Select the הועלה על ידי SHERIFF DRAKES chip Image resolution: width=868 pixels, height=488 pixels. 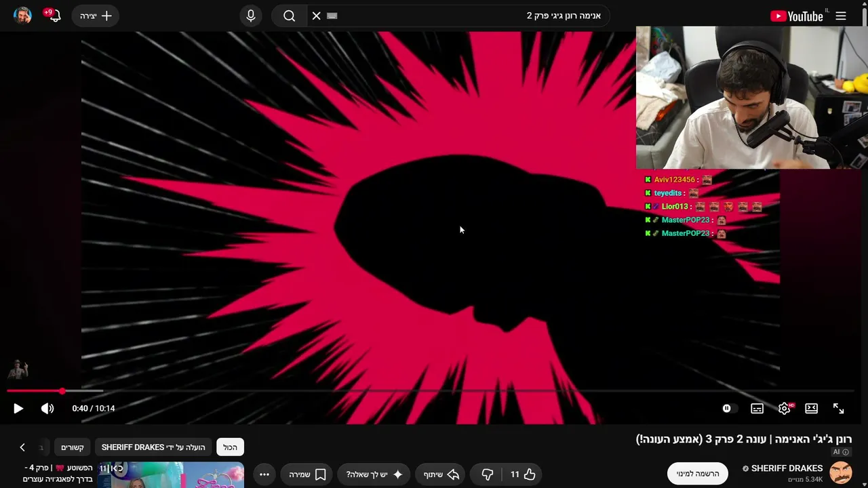[x=153, y=447]
